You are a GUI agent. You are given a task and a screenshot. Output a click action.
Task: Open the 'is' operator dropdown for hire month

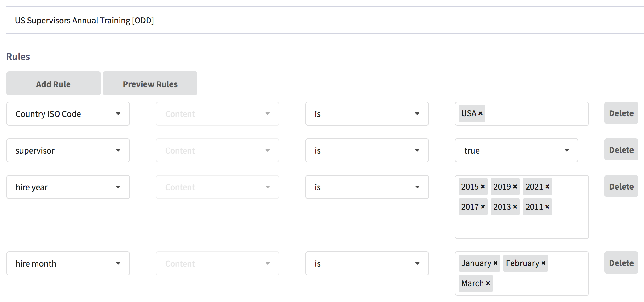[367, 263]
